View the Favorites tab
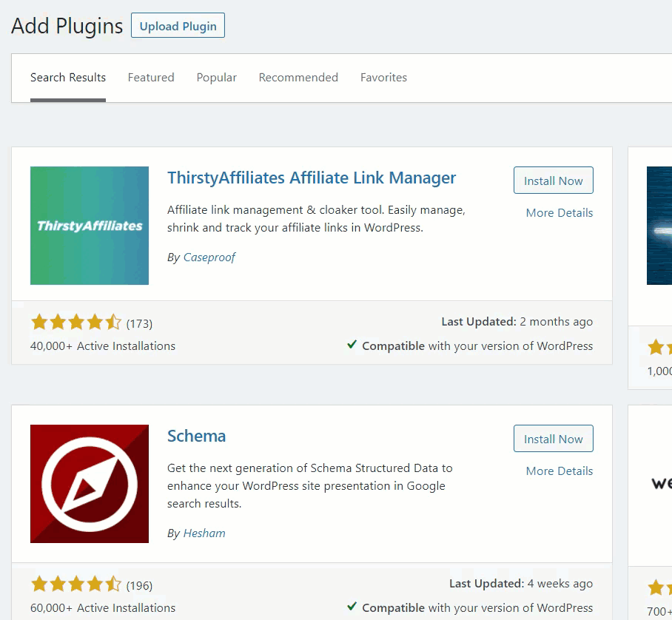 tap(383, 78)
